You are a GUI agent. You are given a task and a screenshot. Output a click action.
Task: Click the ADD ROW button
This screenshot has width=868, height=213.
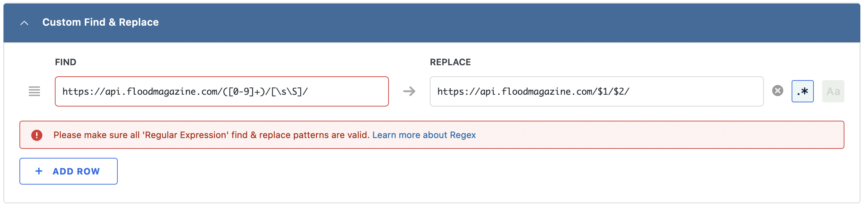[x=68, y=171]
